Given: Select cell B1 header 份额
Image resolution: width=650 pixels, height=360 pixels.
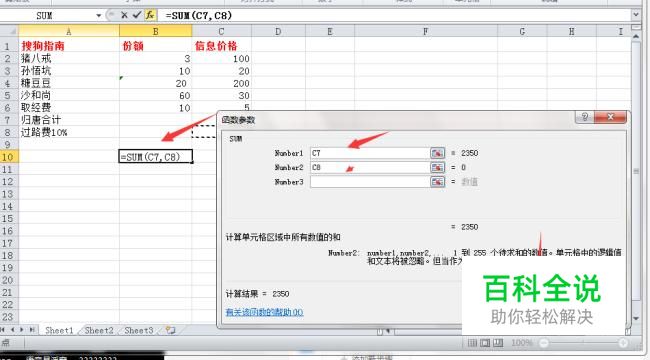Looking at the screenshot, I should 155,46.
